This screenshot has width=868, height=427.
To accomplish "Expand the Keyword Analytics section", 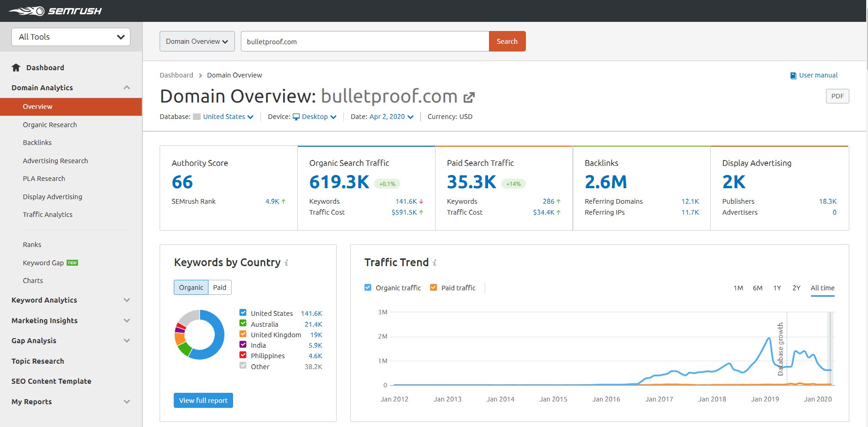I will [x=127, y=300].
